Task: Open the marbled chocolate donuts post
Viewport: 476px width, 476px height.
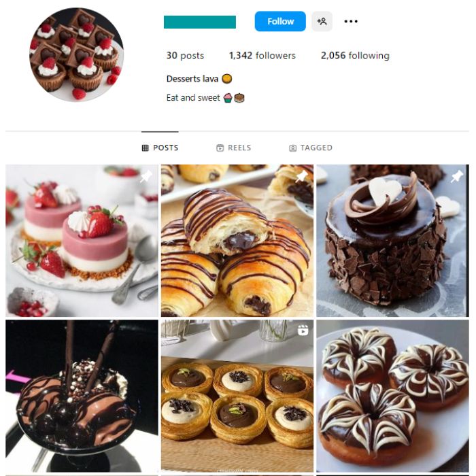Action: pos(392,396)
